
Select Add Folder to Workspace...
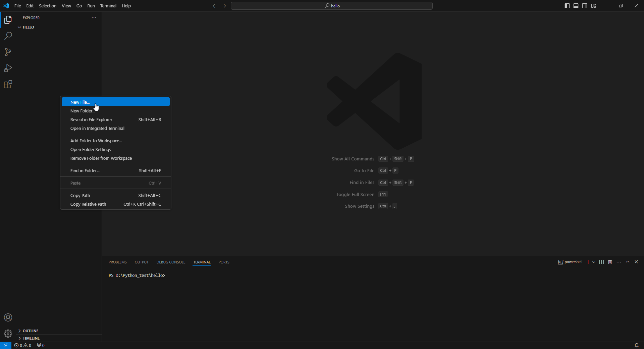tap(116, 141)
